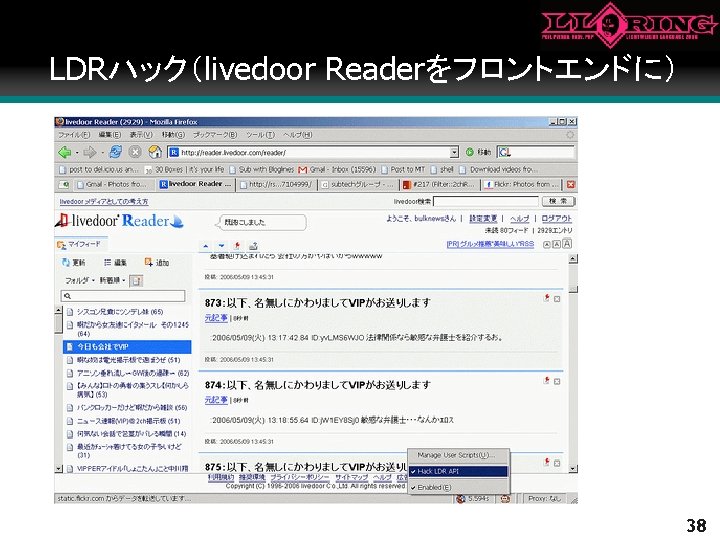Select the largest font size A icon
This screenshot has height=540, width=720.
coord(567,244)
